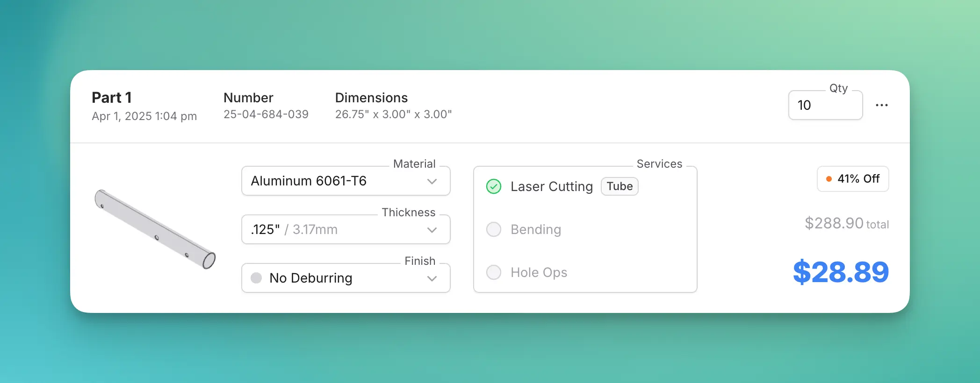The image size is (980, 383).
Task: Expand the Thickness dropdown chevron
Action: pyautogui.click(x=432, y=230)
